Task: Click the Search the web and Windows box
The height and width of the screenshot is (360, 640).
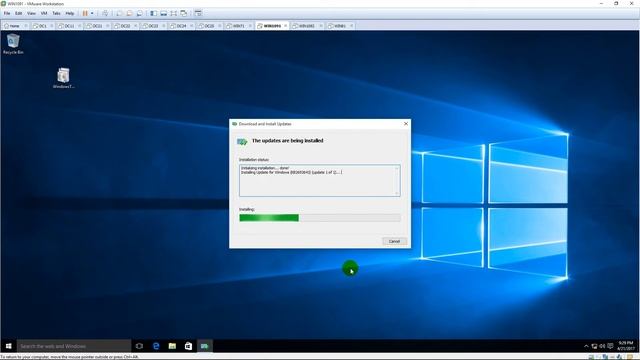Action: point(74,346)
